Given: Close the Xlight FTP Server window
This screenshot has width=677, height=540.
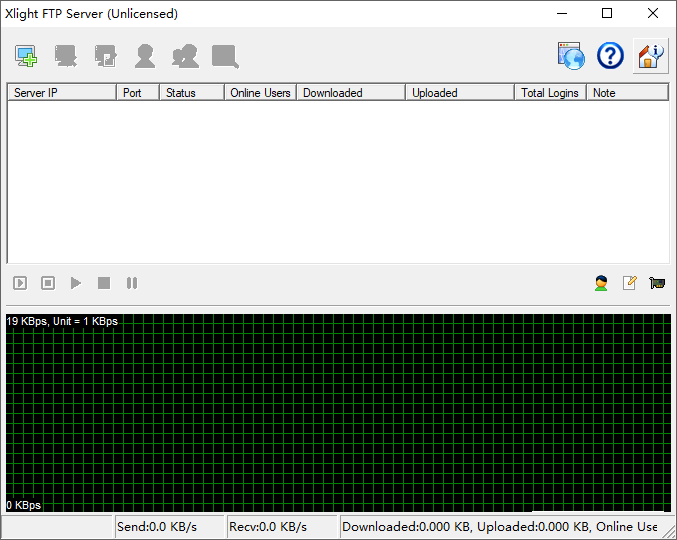Looking at the screenshot, I should pyautogui.click(x=652, y=13).
